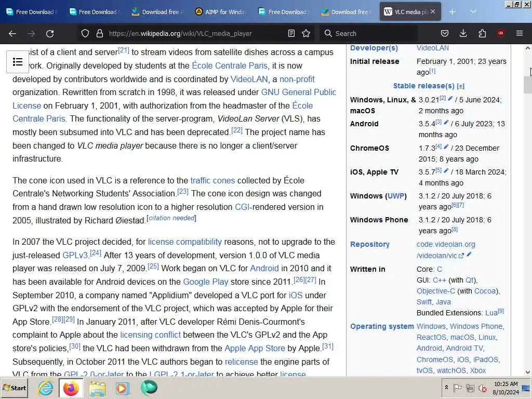Image resolution: width=532 pixels, height=399 pixels.
Task: Open the GPLv3 link
Action: tap(75, 255)
